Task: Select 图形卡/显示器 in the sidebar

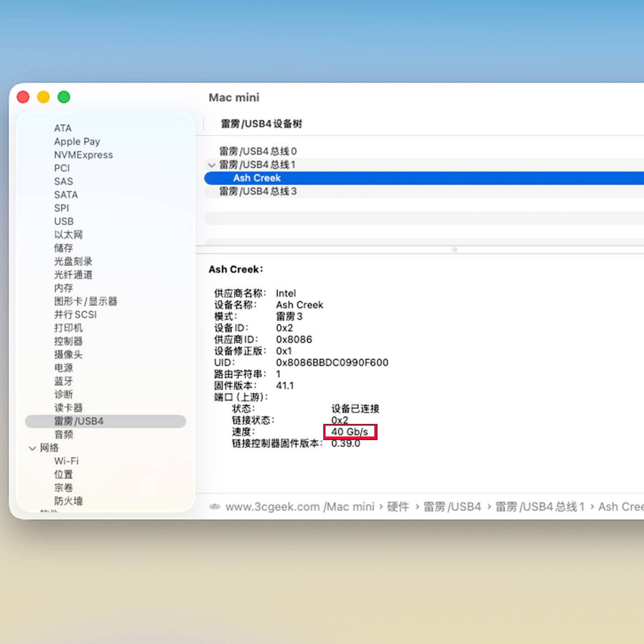Action: [86, 301]
